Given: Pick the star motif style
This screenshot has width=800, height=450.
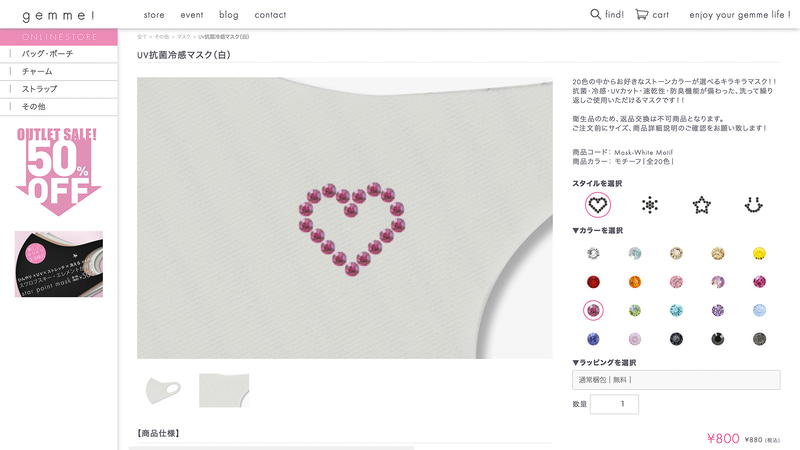Looking at the screenshot, I should [x=702, y=205].
